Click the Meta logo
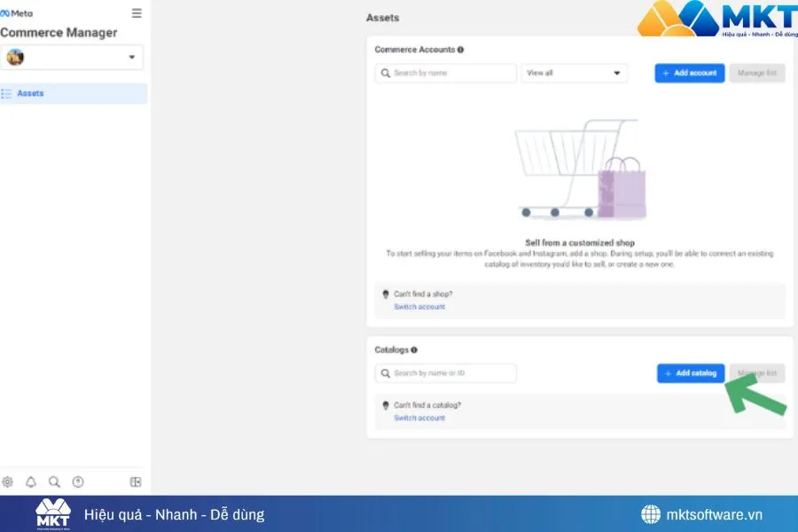Screen dimensions: 798x532 [x=16, y=13]
